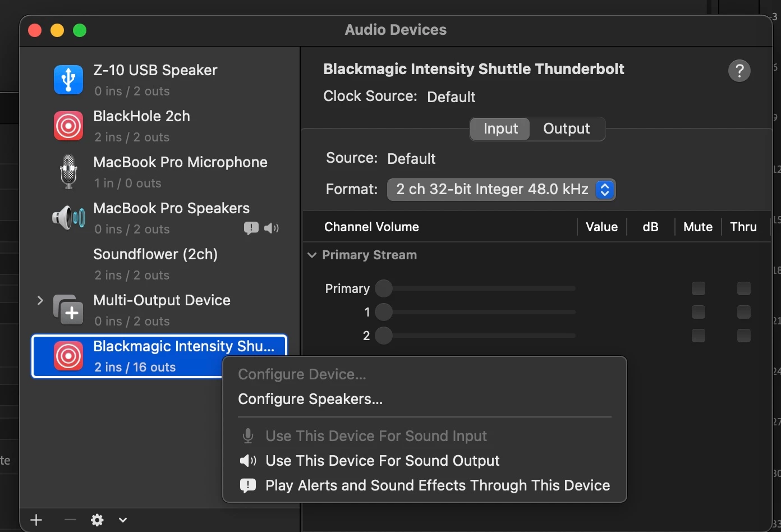Select BlackHole 2ch in device list
This screenshot has width=781, height=532.
tap(159, 126)
